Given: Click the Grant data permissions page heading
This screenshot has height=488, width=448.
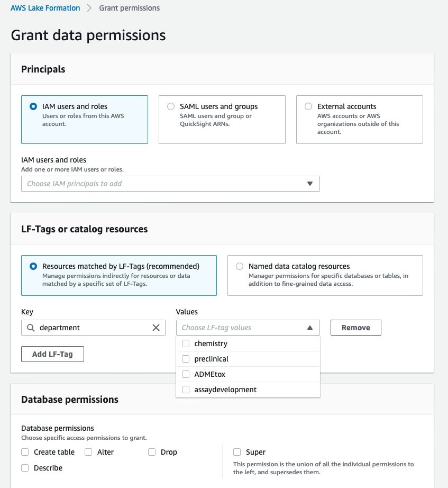Looking at the screenshot, I should [x=88, y=35].
